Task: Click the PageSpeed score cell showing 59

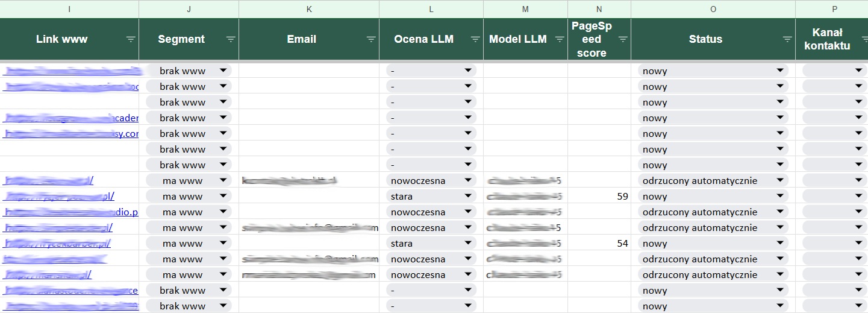Action: [x=599, y=197]
